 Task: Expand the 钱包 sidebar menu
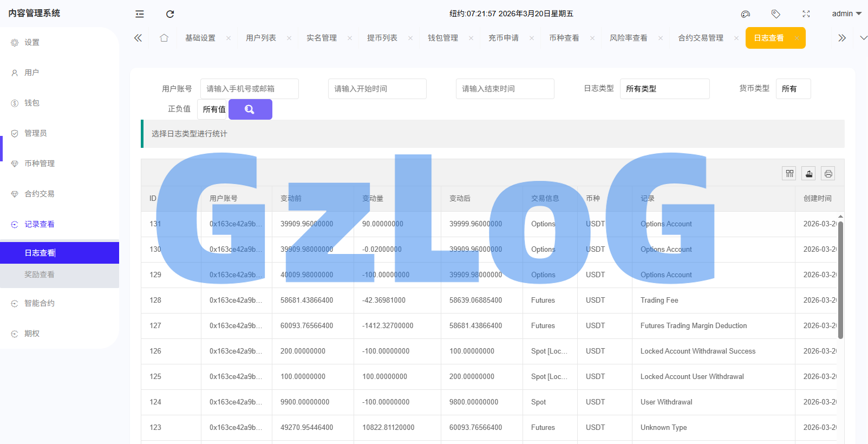[32, 103]
